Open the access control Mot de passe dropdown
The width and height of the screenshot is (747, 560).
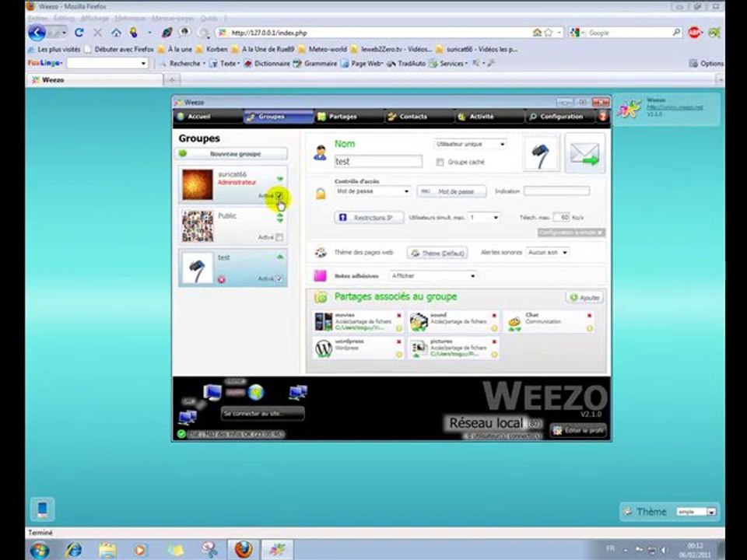(x=372, y=191)
